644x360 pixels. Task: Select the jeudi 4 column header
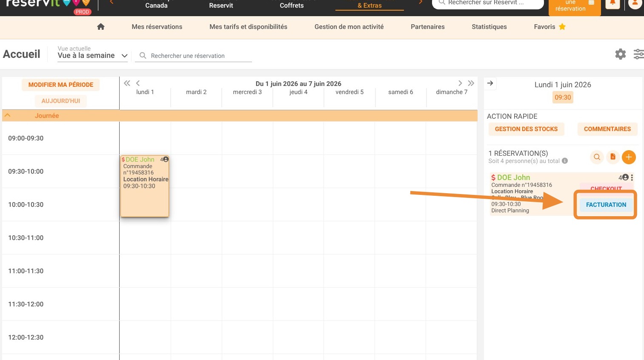298,92
